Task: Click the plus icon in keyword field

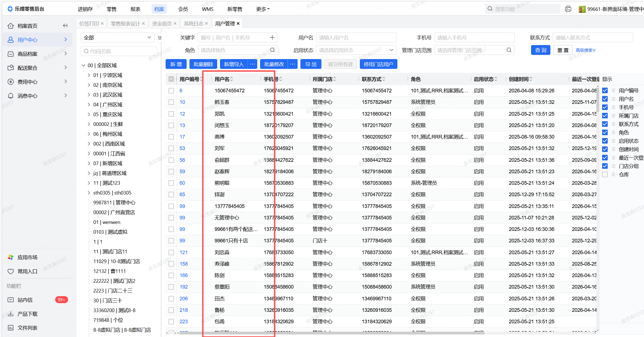Action: click(272, 38)
